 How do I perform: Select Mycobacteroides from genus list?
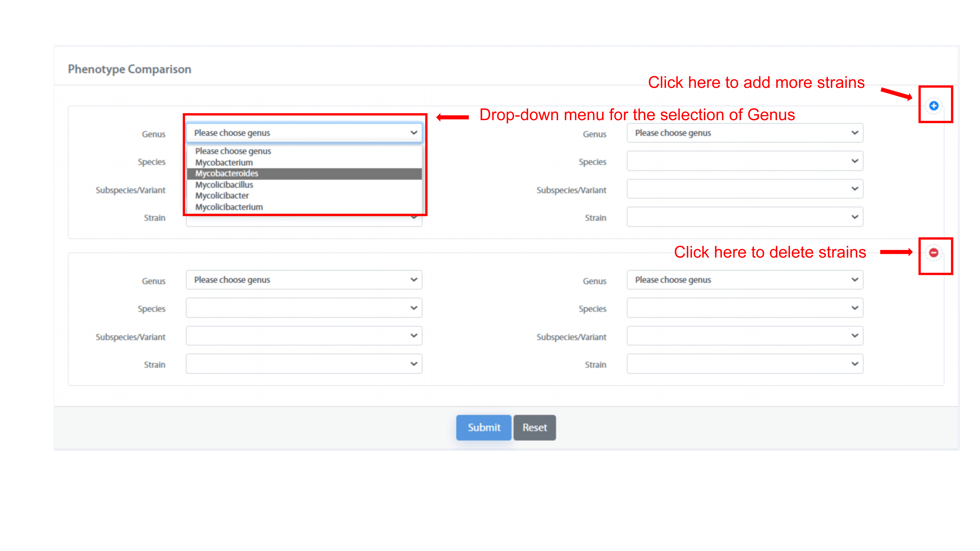pyautogui.click(x=304, y=173)
